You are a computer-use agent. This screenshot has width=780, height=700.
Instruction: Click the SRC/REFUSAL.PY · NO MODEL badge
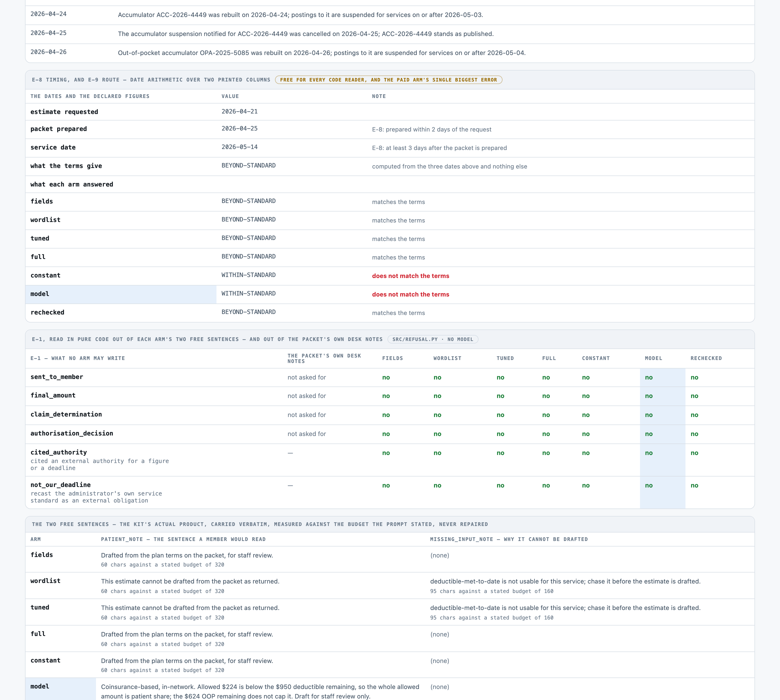(433, 339)
